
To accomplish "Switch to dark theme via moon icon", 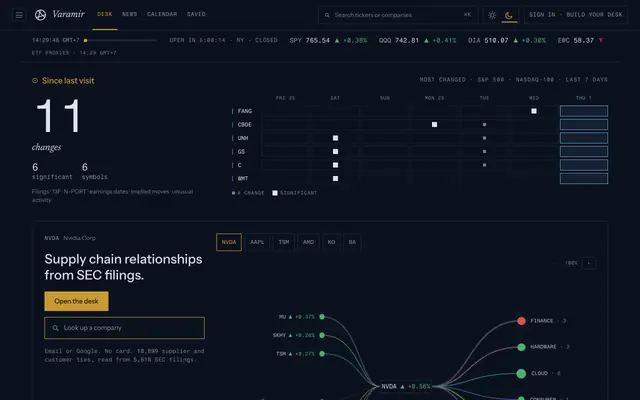I will (509, 15).
